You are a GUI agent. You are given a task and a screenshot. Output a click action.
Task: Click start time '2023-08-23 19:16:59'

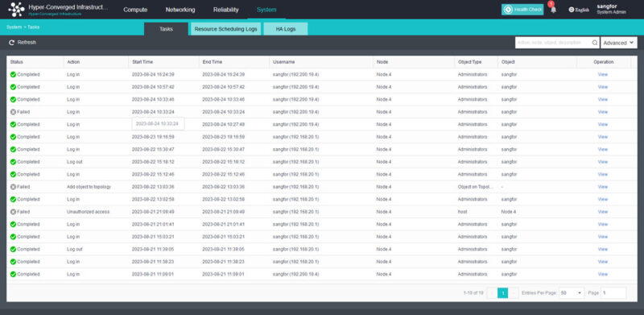coord(153,137)
